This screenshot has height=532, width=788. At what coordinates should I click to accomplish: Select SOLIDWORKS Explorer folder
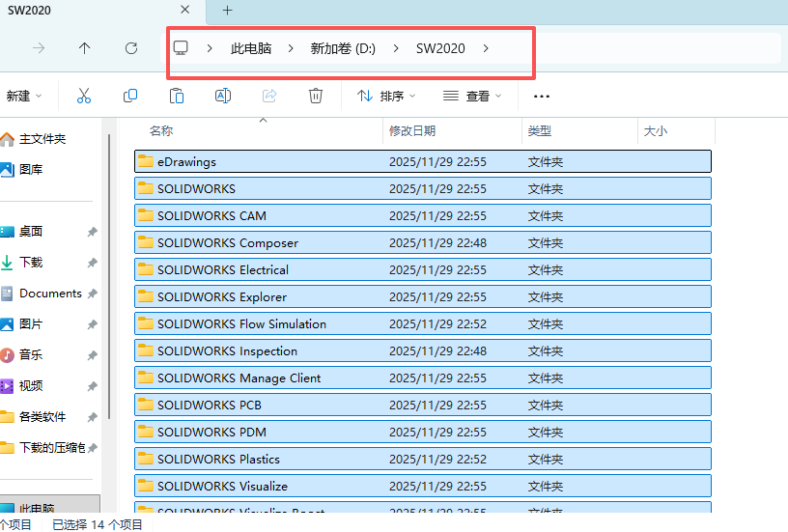pyautogui.click(x=423, y=296)
